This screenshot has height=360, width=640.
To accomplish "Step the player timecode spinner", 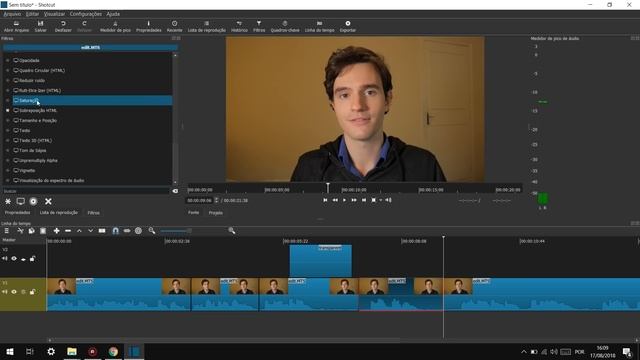I will tap(216, 200).
